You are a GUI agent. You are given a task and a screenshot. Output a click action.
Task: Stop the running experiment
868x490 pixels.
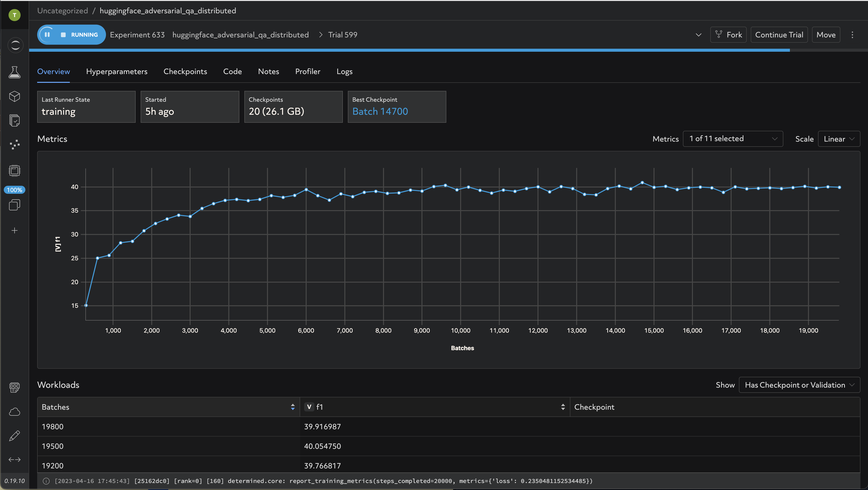[x=63, y=35]
